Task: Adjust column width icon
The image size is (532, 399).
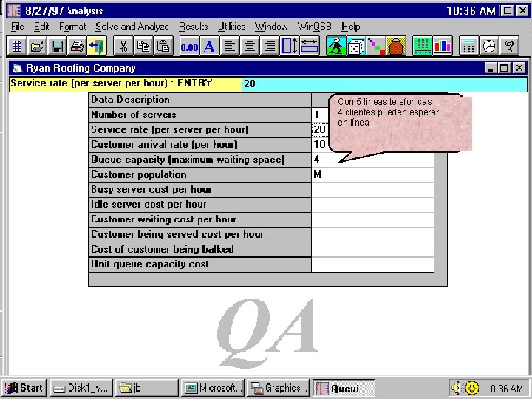Action: click(310, 46)
